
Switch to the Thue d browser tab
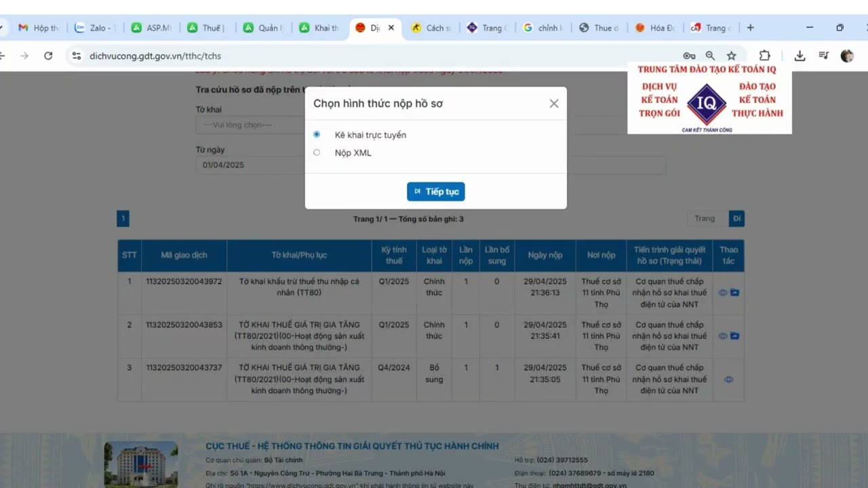[599, 28]
